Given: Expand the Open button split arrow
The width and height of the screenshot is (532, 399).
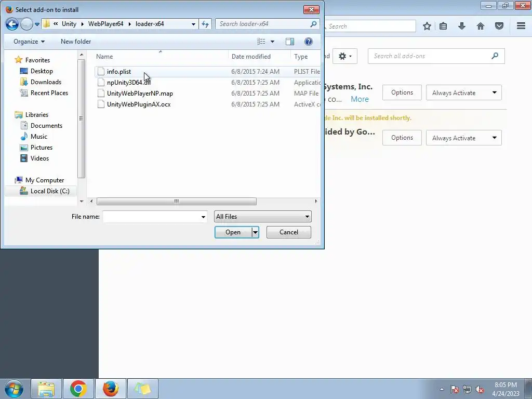Looking at the screenshot, I should tap(256, 232).
